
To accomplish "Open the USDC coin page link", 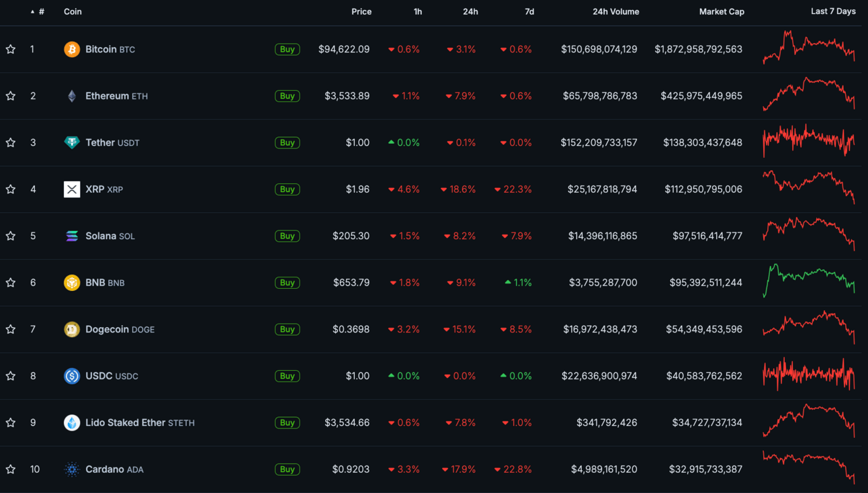I will (112, 376).
